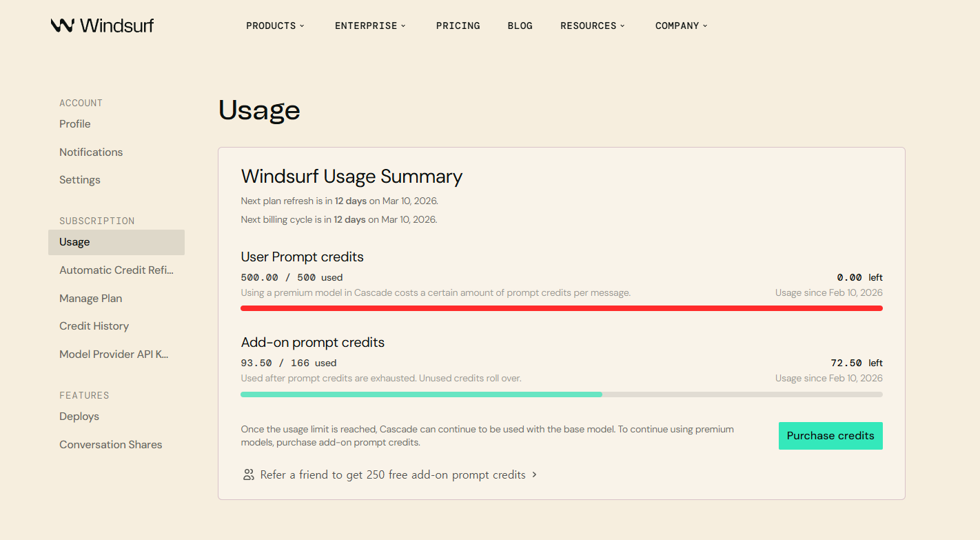
Task: Expand the Products menu chevron
Action: pyautogui.click(x=302, y=26)
